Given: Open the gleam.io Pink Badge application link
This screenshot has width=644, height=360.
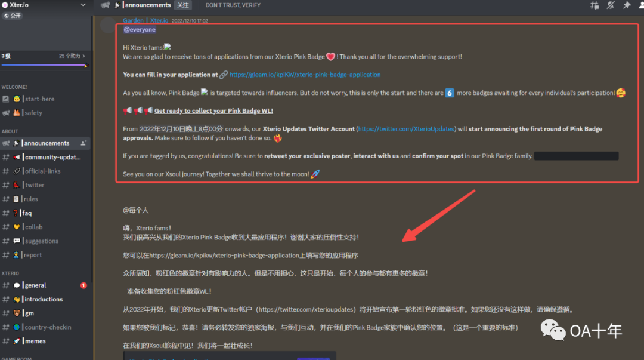Looking at the screenshot, I should click(305, 75).
